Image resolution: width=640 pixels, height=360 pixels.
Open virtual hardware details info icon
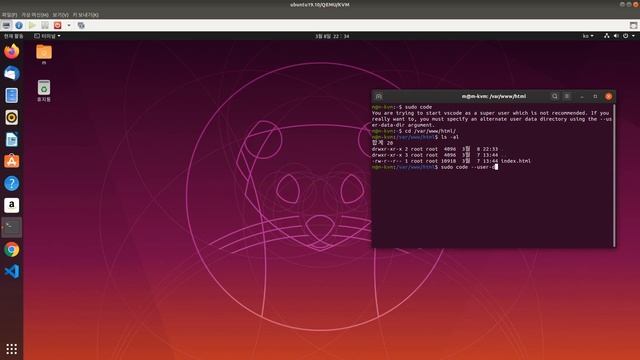pyautogui.click(x=19, y=25)
